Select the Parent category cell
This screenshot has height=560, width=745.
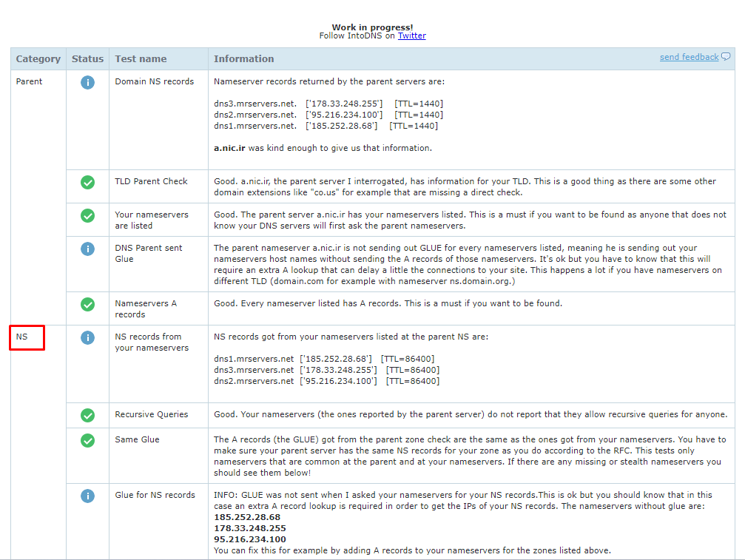point(30,81)
